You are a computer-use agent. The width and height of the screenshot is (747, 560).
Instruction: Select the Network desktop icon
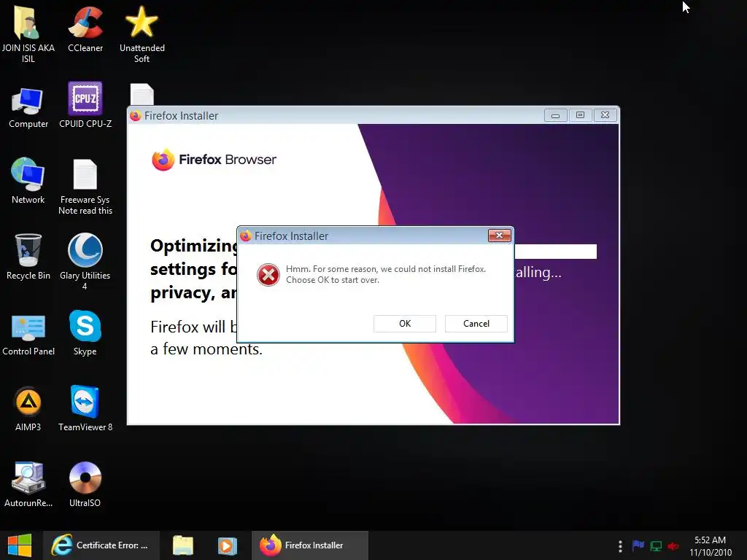(x=28, y=181)
